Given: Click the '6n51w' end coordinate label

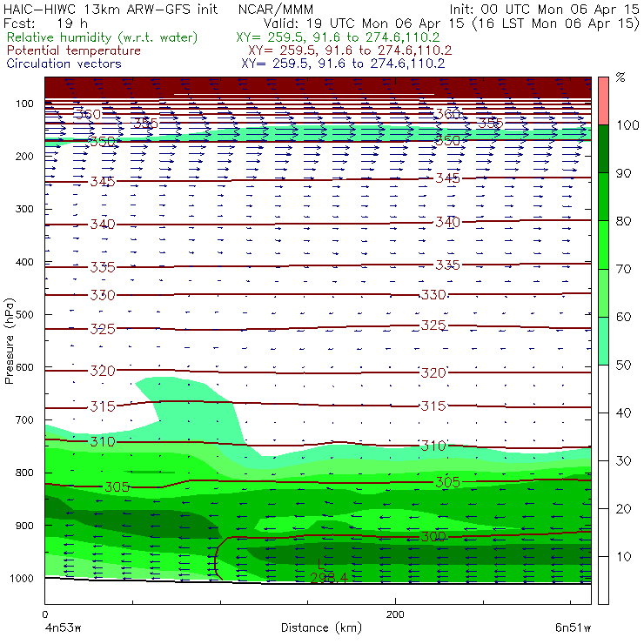Looking at the screenshot, I should (x=573, y=627).
